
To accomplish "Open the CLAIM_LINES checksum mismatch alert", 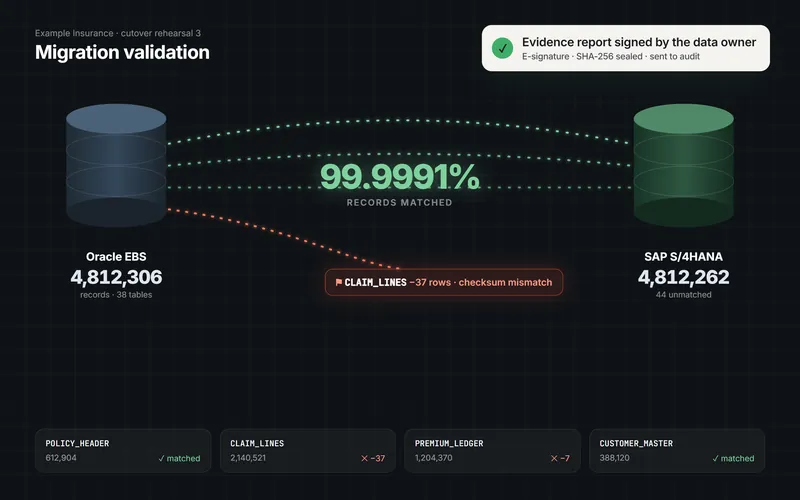I will [444, 282].
